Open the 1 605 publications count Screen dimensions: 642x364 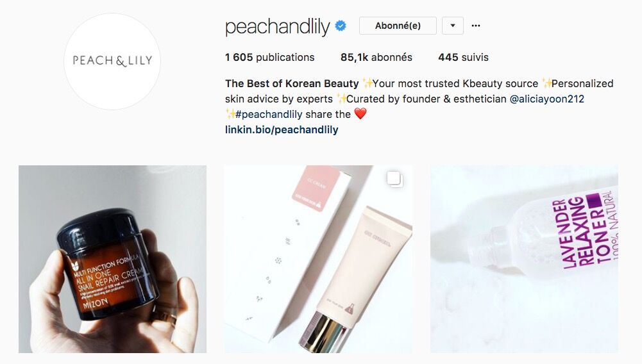click(x=270, y=57)
